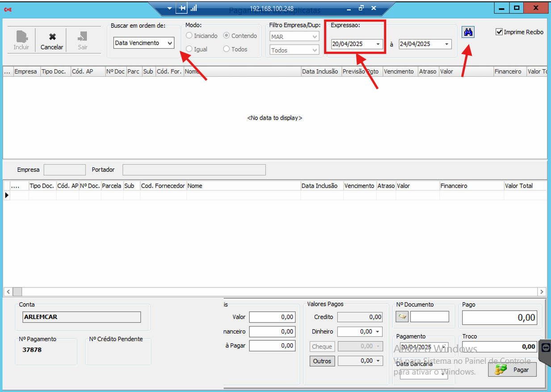Viewport: 551px width, 392px height.
Task: Click the Dinheiro amount input field
Action: click(355, 332)
